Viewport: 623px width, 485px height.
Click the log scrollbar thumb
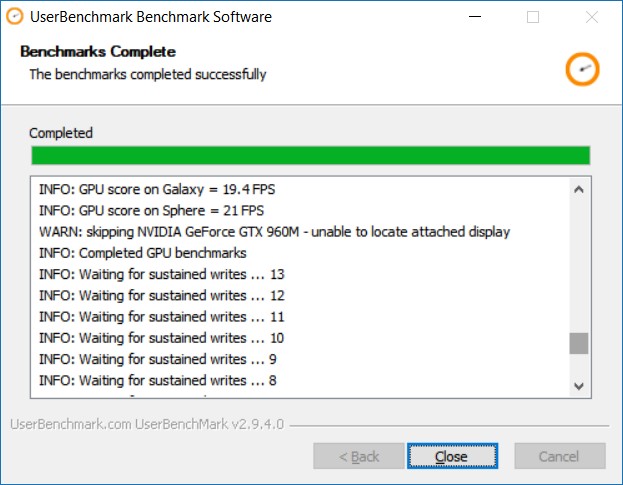[579, 343]
